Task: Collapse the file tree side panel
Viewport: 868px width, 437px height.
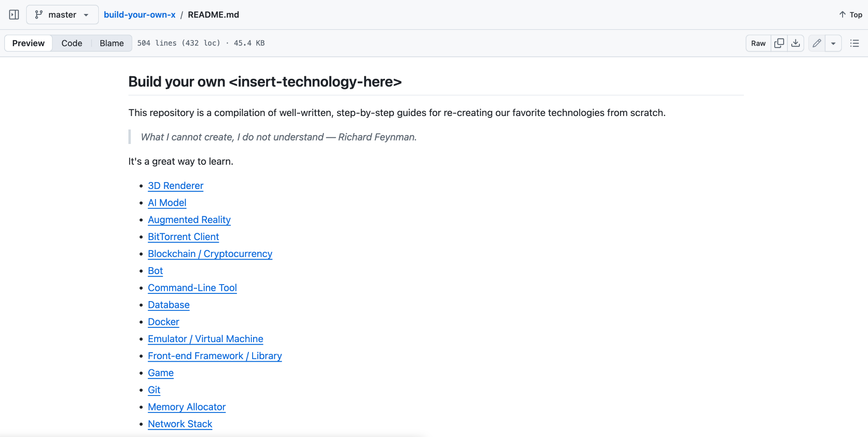Action: click(x=14, y=14)
